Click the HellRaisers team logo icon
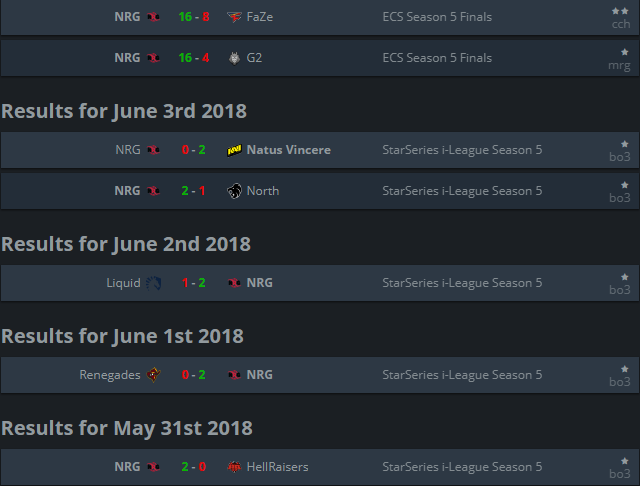Viewport: 640px width, 486px height. [234, 467]
